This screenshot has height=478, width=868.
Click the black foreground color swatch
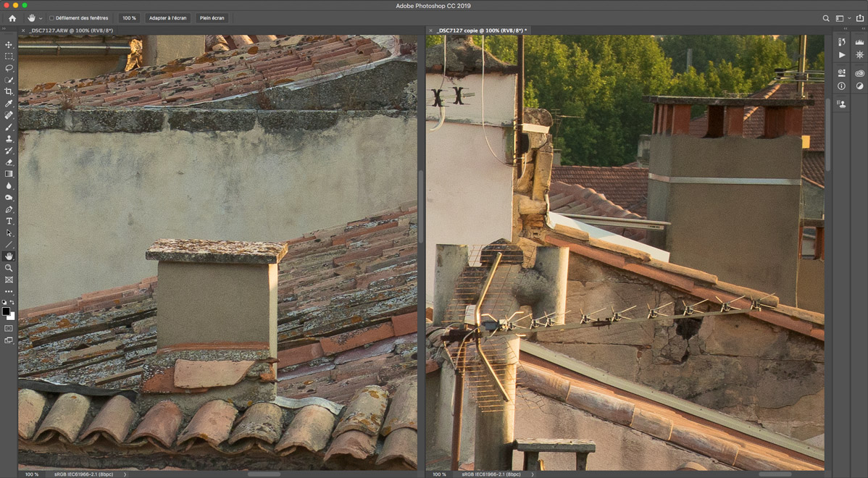(x=7, y=311)
